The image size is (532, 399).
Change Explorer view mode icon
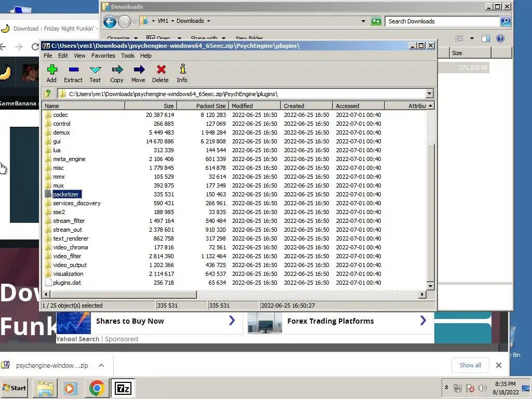pyautogui.click(x=459, y=38)
